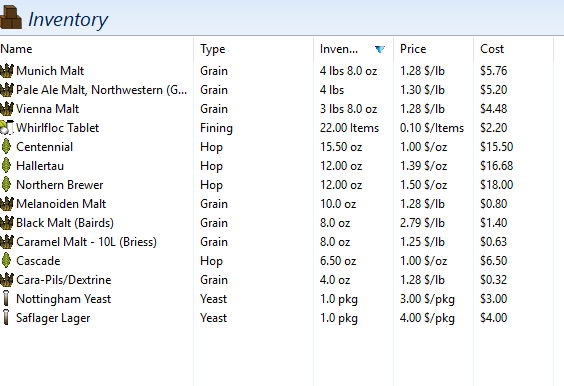This screenshot has height=386, width=564.
Task: Click the 1.39 $/oz price cell
Action: (423, 166)
